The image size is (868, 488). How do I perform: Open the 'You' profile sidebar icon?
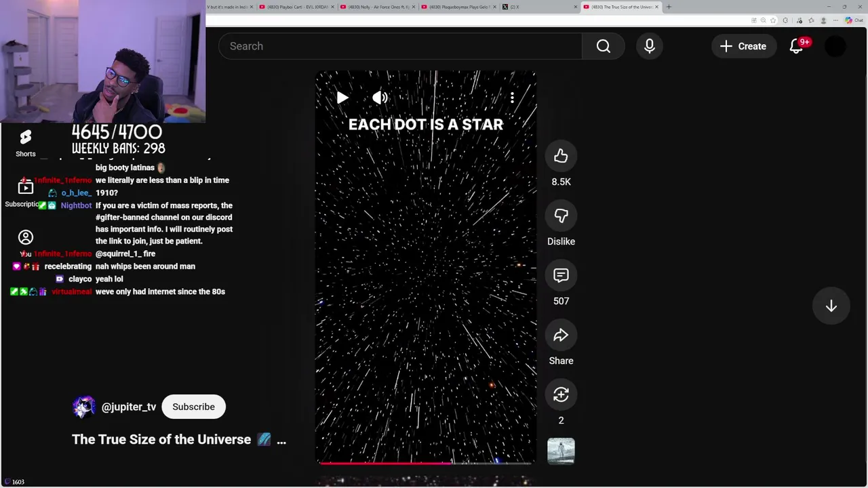point(26,237)
